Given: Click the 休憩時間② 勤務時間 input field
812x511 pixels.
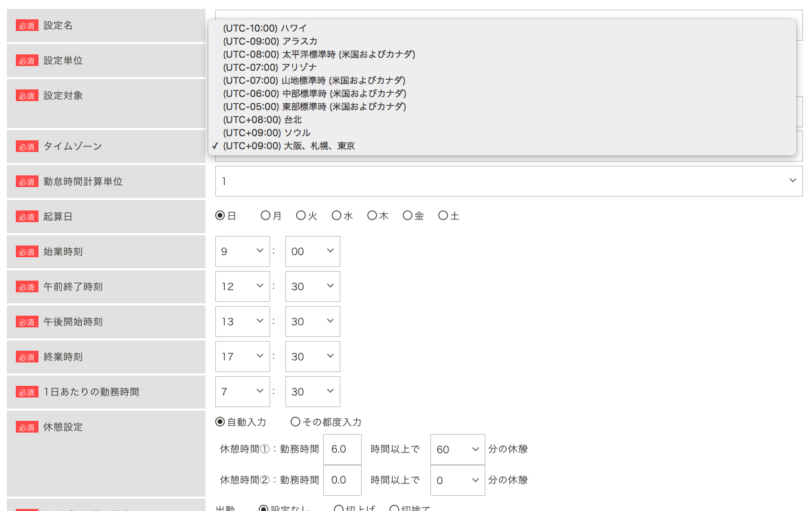Looking at the screenshot, I should pos(342,480).
